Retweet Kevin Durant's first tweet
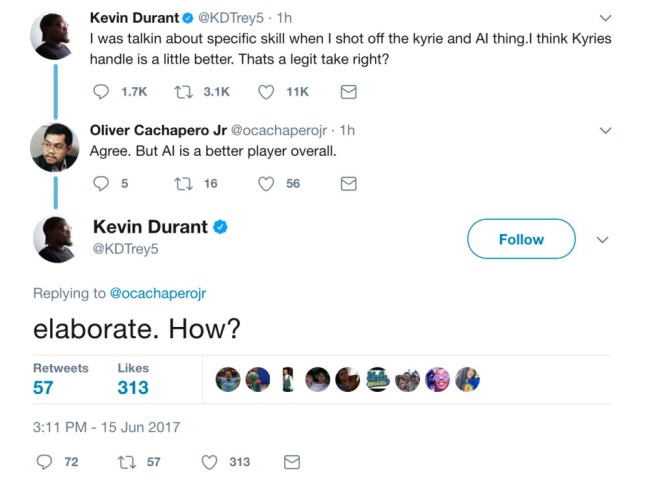650x494 pixels. 184,92
